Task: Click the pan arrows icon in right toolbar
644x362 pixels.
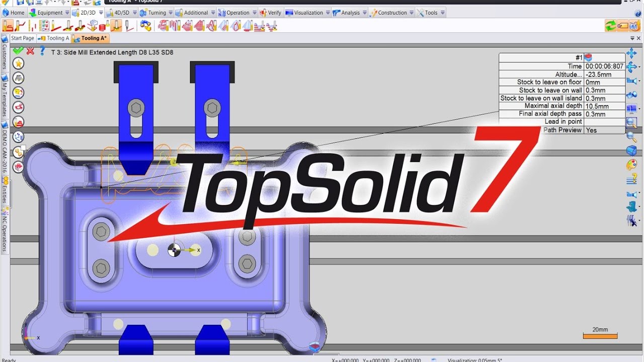Action: pyautogui.click(x=631, y=54)
